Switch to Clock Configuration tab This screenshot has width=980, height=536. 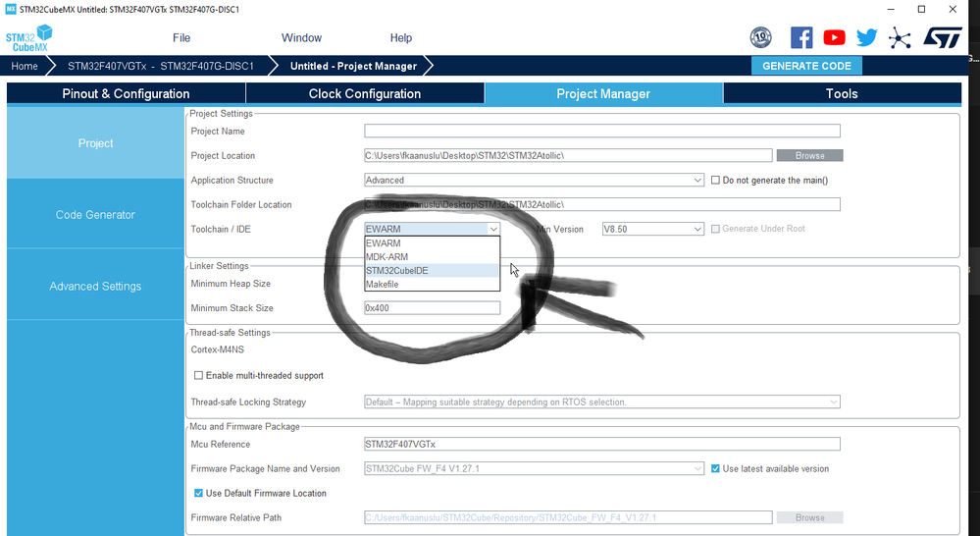[x=365, y=94]
